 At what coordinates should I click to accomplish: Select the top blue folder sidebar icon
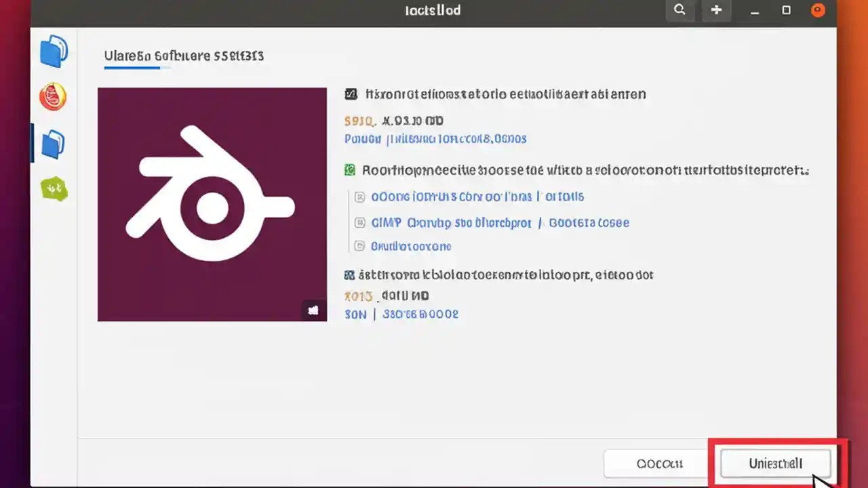(53, 52)
